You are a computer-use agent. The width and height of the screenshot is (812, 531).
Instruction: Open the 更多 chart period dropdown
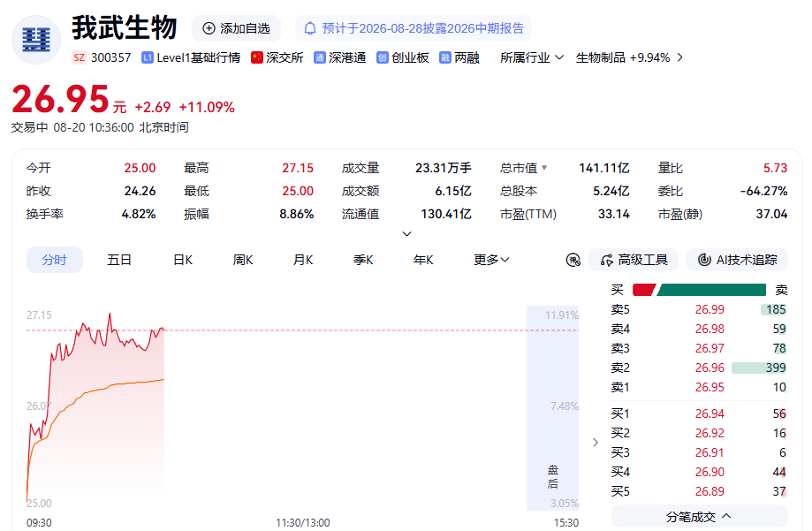(491, 260)
